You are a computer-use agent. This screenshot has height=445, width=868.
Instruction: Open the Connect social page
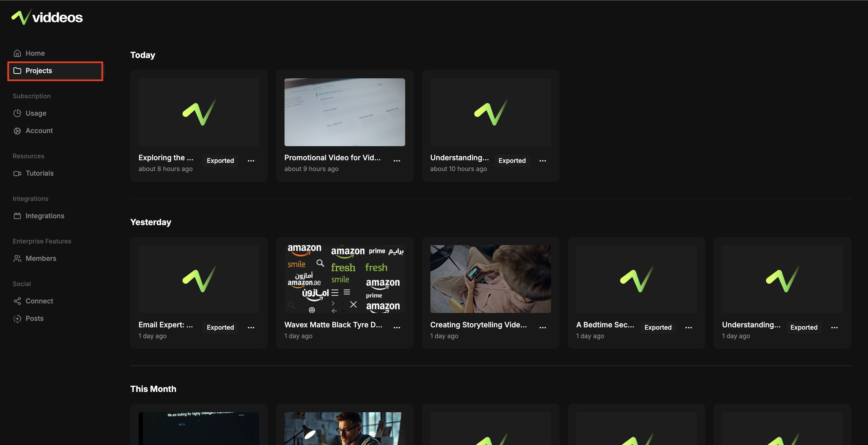pyautogui.click(x=39, y=301)
